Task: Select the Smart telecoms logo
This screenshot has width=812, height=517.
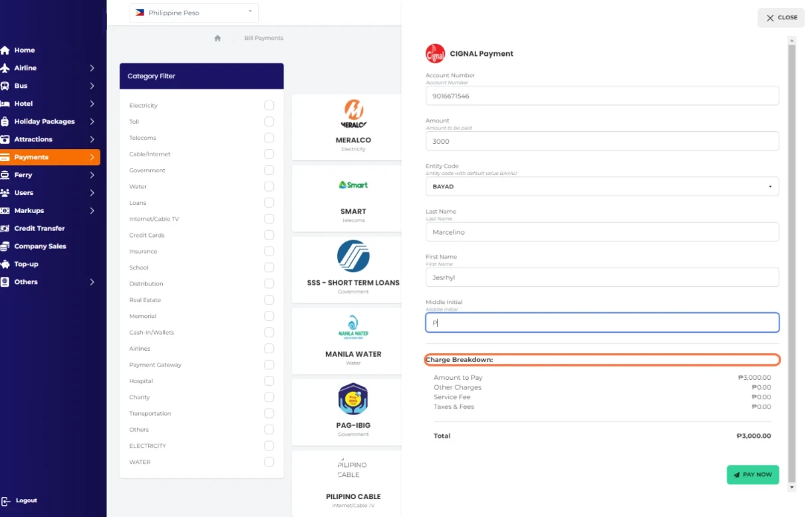Action: [x=353, y=185]
